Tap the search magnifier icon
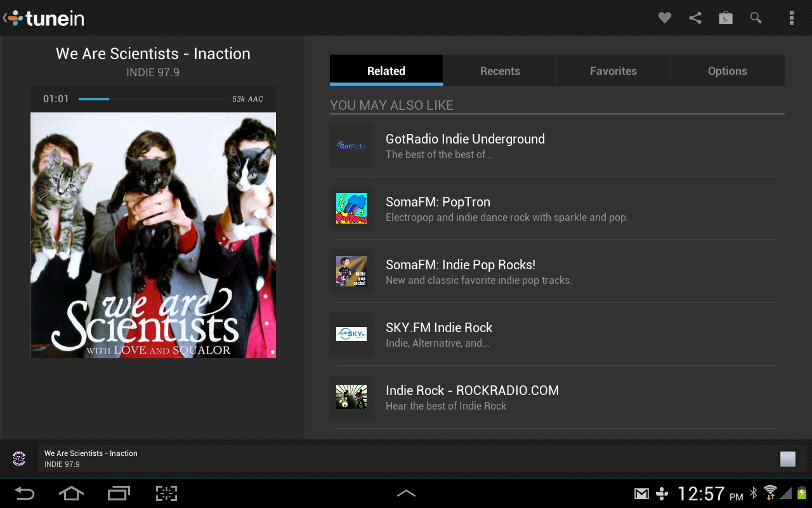 (x=756, y=18)
